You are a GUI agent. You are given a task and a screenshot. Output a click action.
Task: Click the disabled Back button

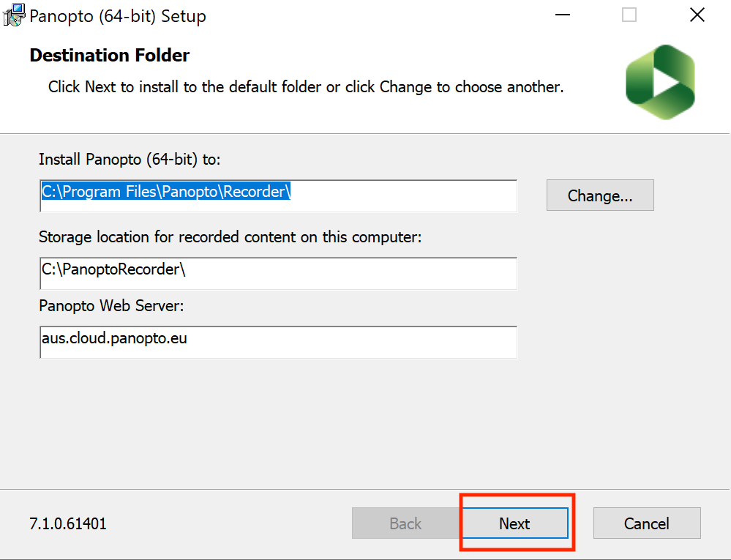(405, 523)
